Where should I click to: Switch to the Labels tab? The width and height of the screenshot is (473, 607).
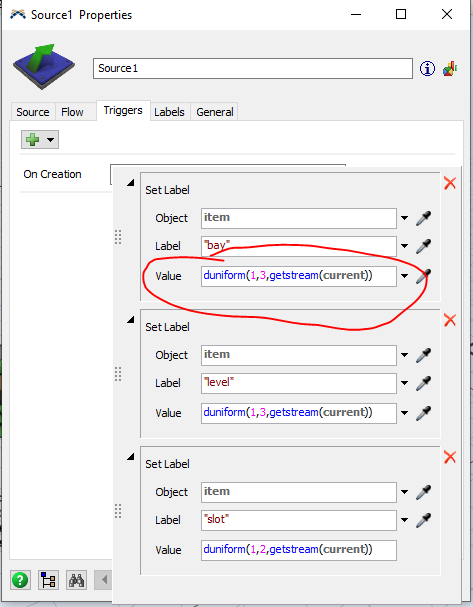tap(170, 112)
